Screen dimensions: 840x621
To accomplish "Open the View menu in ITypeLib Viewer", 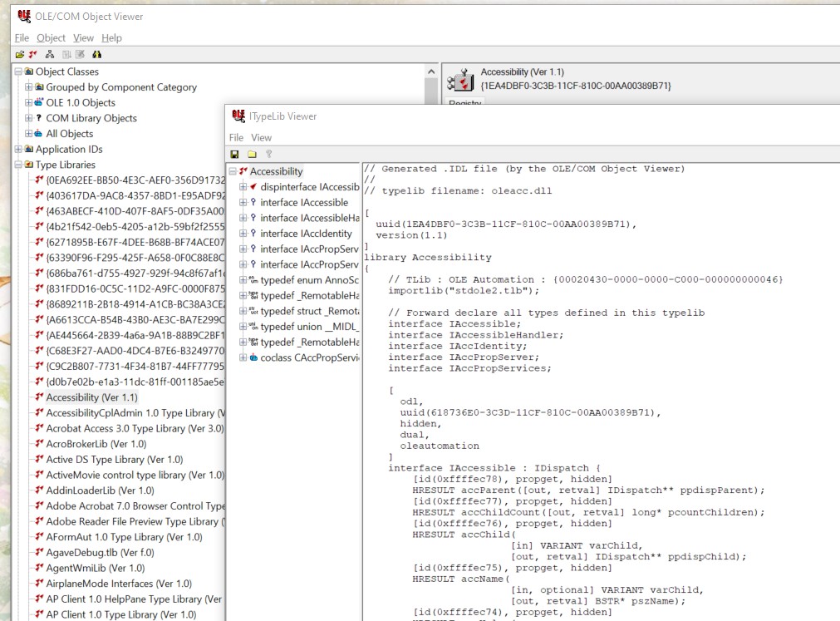I will [x=261, y=137].
